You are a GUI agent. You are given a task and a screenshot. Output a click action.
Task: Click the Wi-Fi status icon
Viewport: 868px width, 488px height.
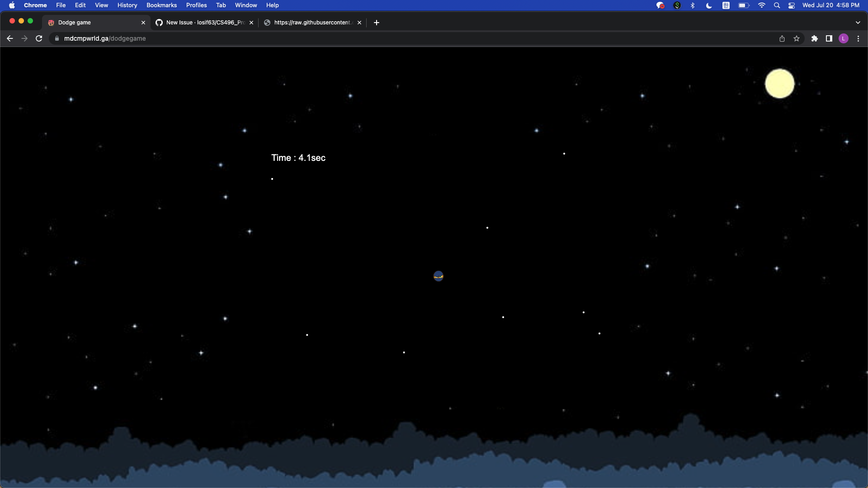tap(762, 5)
